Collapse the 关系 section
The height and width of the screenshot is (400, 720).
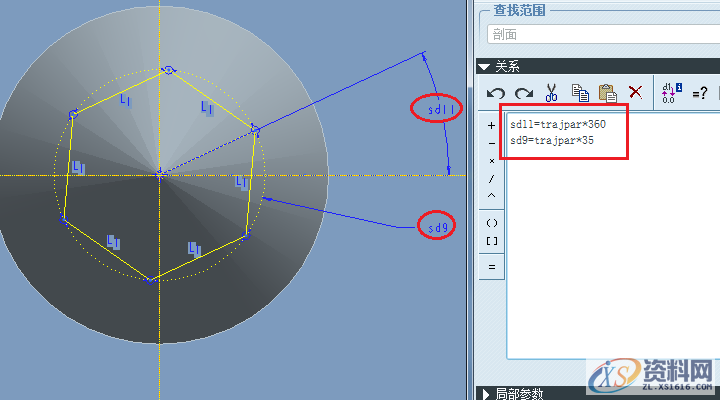pyautogui.click(x=484, y=67)
